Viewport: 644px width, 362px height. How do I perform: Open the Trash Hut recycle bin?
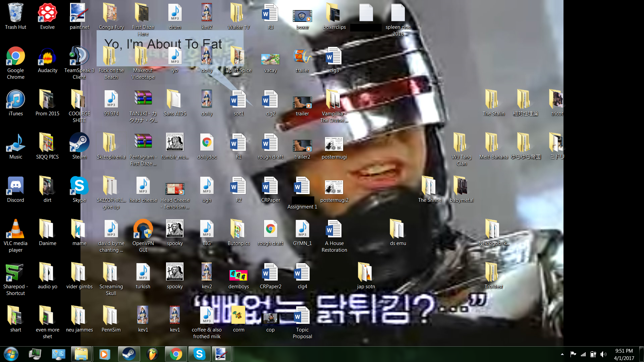[15, 13]
